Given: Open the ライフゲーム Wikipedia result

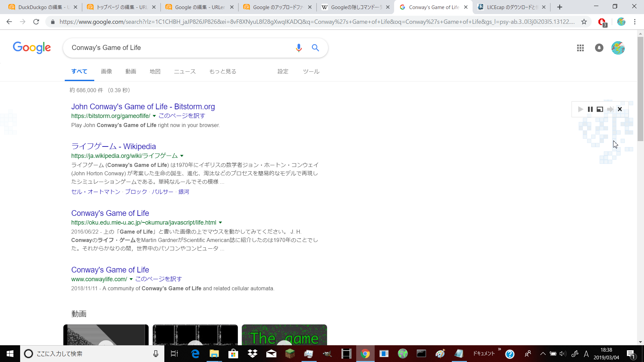Looking at the screenshot, I should pos(113,146).
